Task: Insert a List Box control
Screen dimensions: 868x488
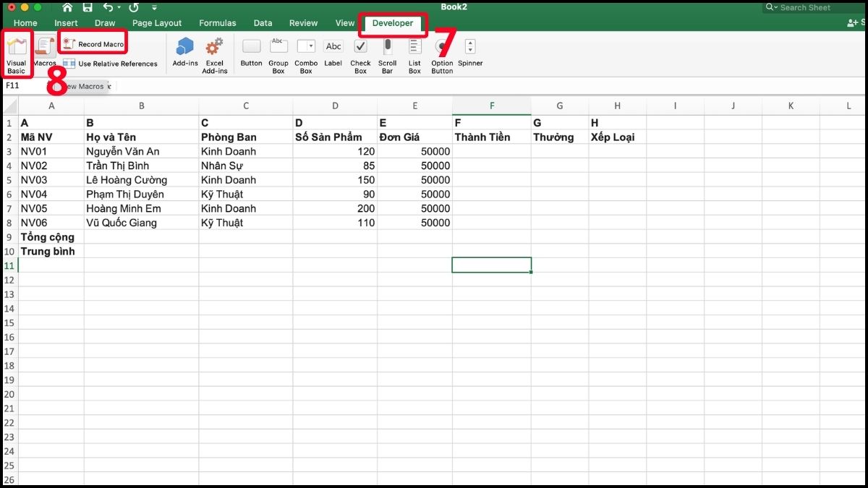Action: [x=414, y=56]
